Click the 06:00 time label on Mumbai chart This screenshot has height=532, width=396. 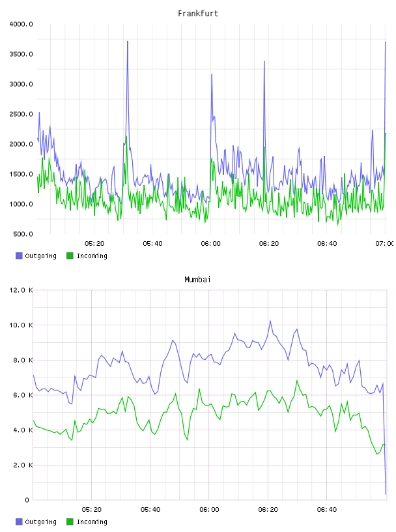pyautogui.click(x=209, y=510)
